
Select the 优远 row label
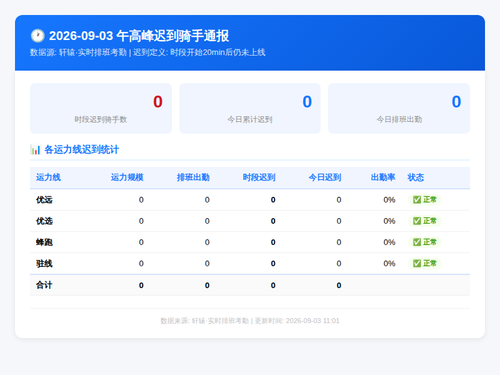click(44, 200)
